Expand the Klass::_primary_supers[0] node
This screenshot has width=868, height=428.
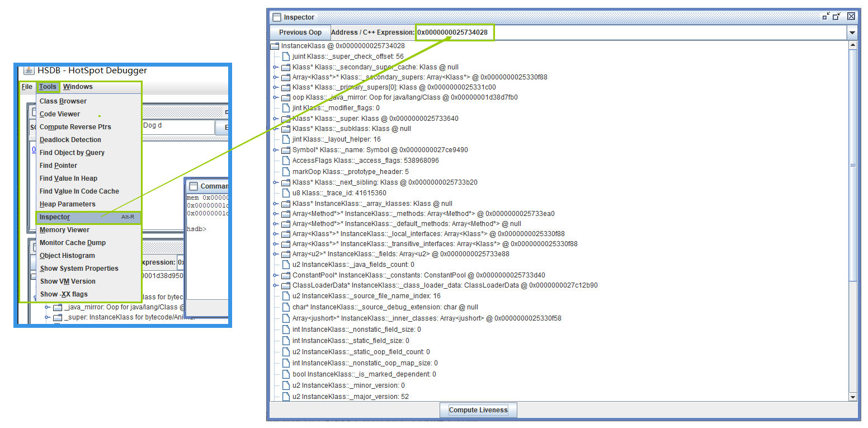[275, 87]
